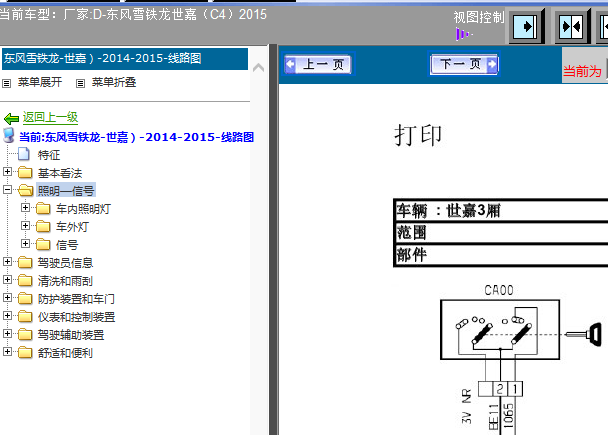Click the 驾驶辅助装置 folder icon

[x=25, y=335]
